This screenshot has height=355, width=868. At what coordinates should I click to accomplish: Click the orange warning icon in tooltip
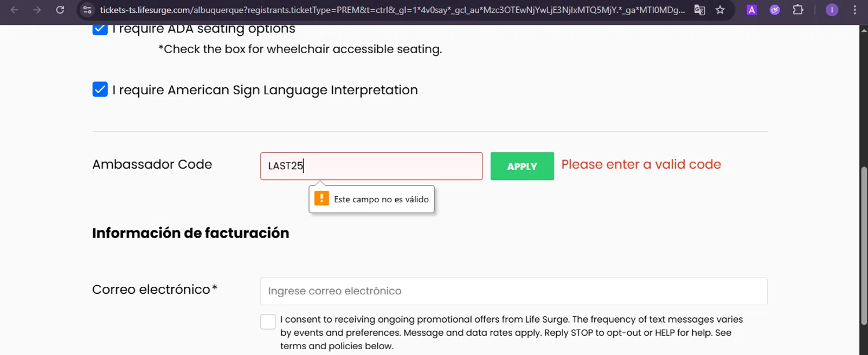[x=322, y=199]
